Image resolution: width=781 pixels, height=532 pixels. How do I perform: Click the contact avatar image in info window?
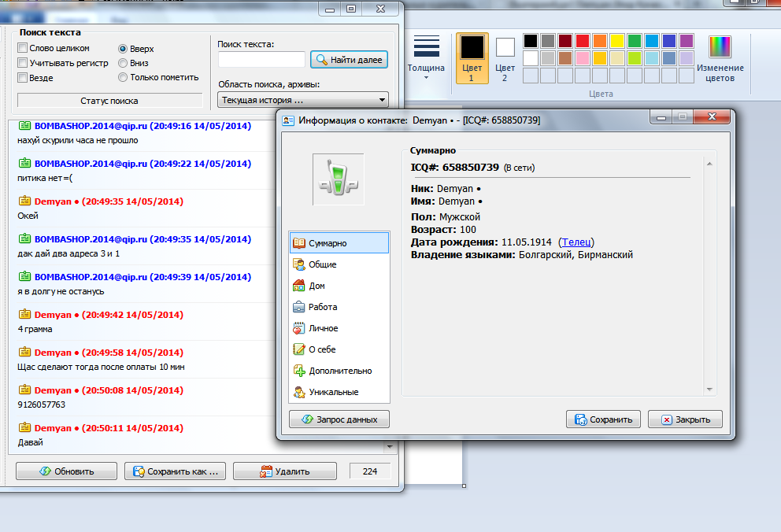pyautogui.click(x=339, y=179)
